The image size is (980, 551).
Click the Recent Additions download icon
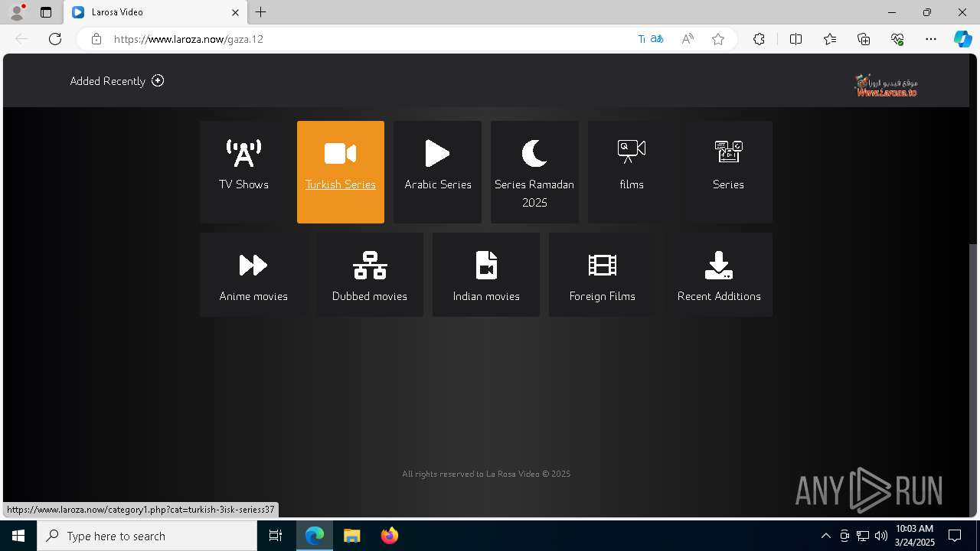[x=719, y=265]
